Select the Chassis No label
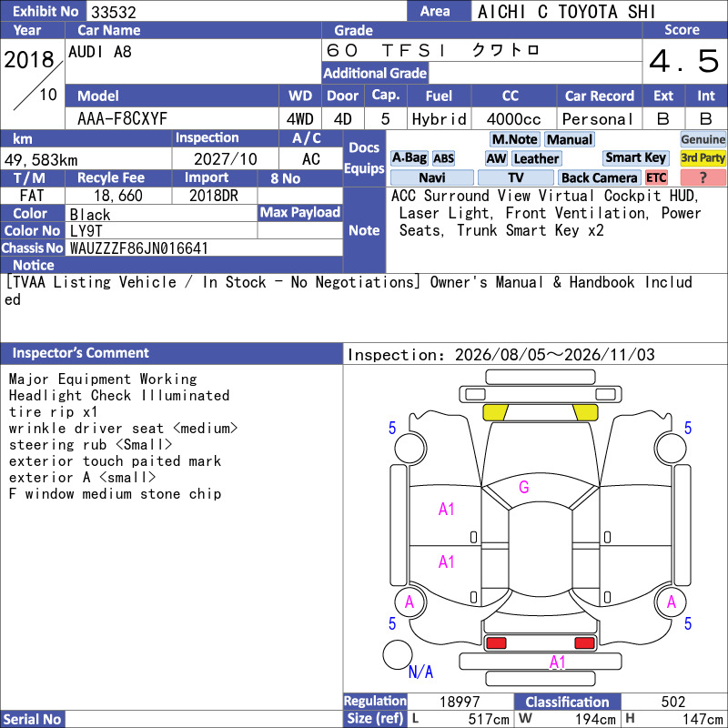The height and width of the screenshot is (728, 728). 32,248
